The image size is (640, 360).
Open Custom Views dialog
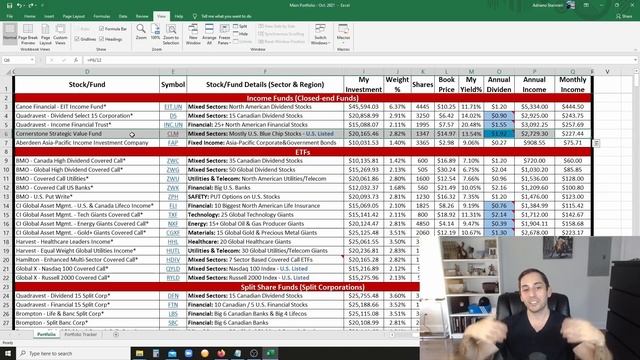[60, 34]
